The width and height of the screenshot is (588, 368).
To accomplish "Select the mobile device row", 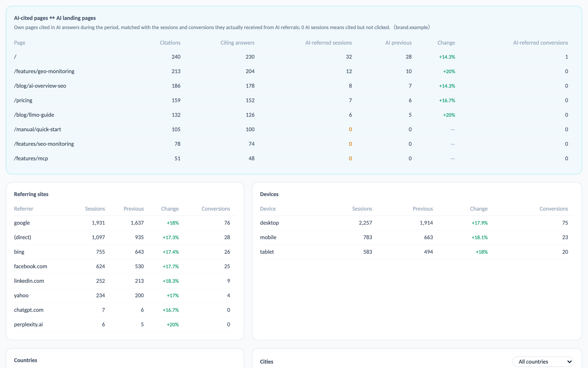I will tap(417, 237).
